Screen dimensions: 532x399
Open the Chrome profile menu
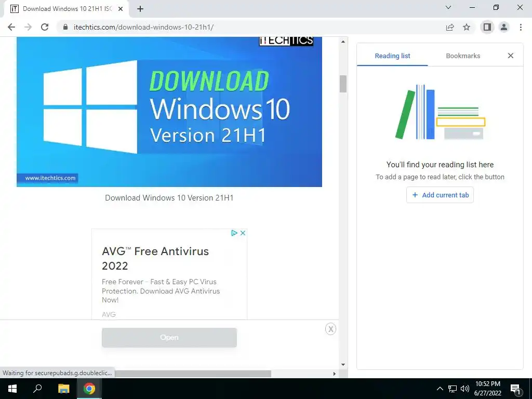click(504, 27)
